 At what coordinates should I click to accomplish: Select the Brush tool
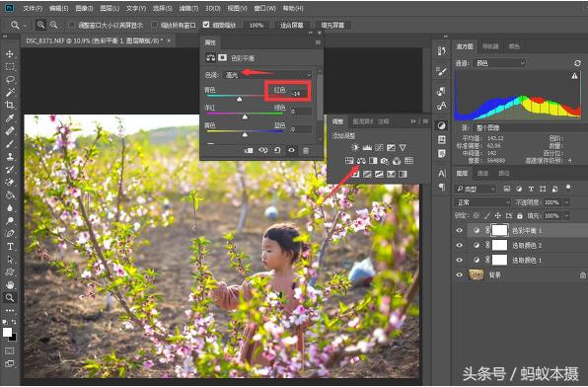click(x=10, y=144)
